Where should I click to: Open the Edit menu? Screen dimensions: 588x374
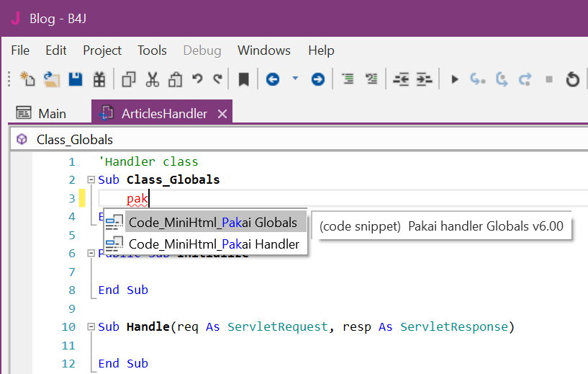pyautogui.click(x=56, y=50)
